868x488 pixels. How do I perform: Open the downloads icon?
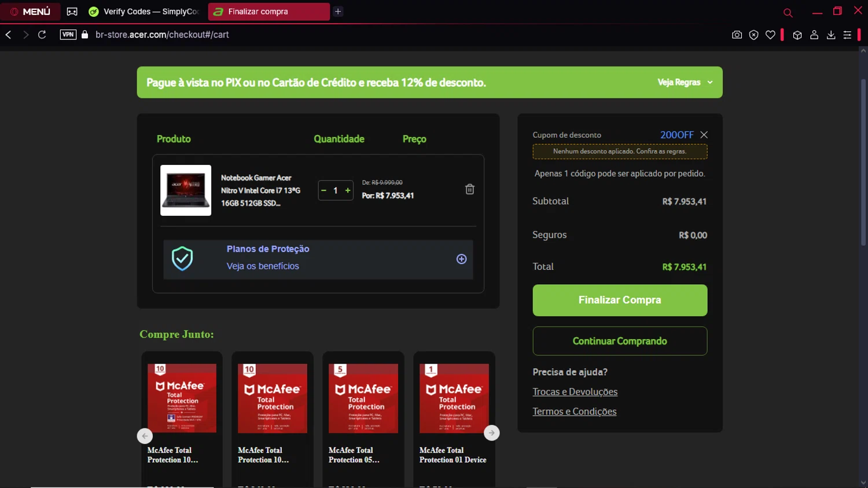(x=831, y=35)
